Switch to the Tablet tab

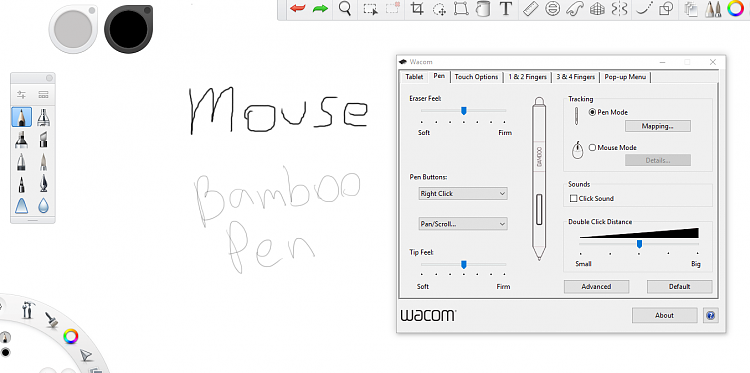[x=414, y=77]
